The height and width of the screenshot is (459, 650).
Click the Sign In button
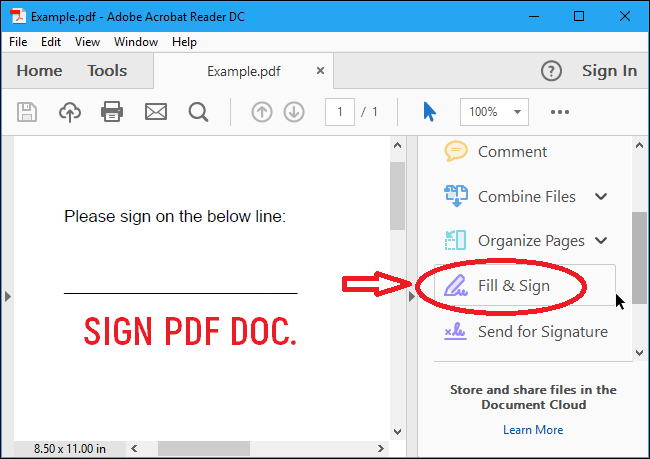point(609,71)
